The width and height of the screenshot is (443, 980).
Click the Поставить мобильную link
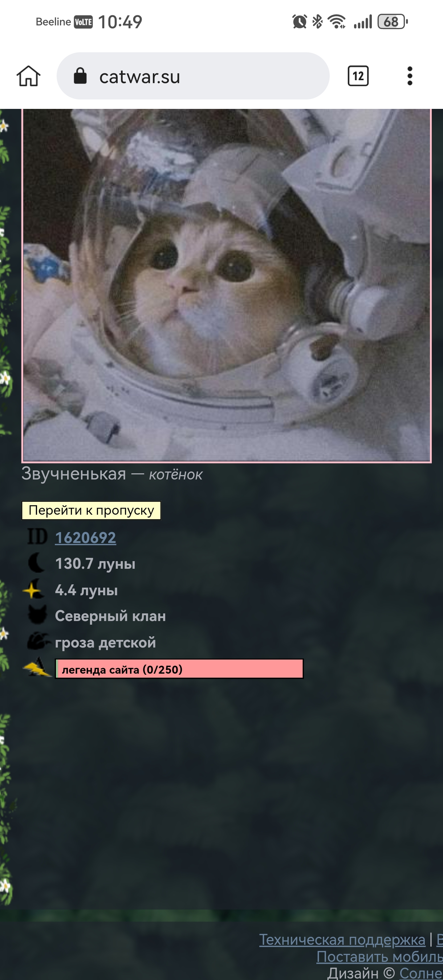pyautogui.click(x=380, y=956)
